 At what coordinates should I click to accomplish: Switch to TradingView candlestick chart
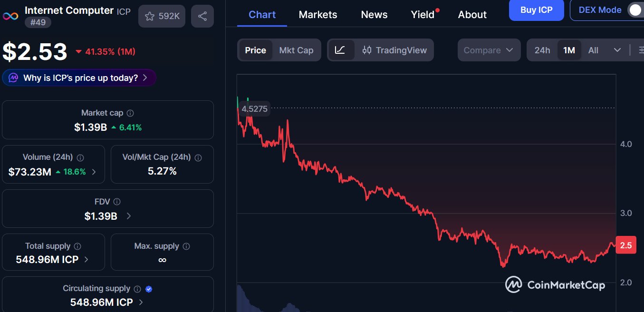395,50
